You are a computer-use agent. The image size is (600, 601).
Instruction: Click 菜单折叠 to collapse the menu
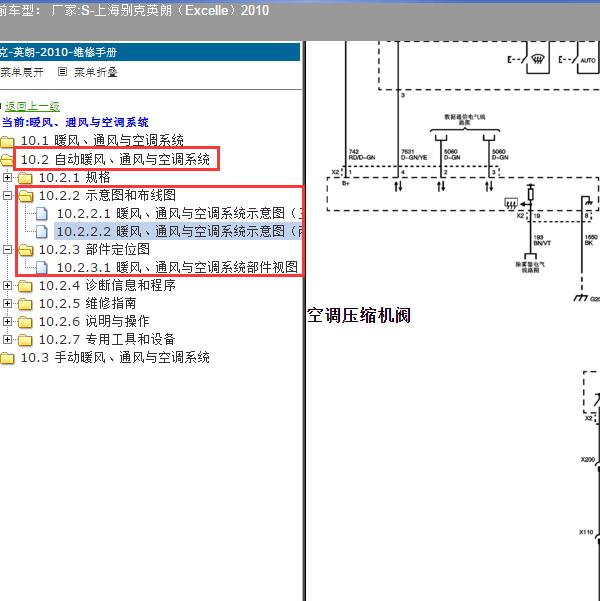(x=95, y=72)
